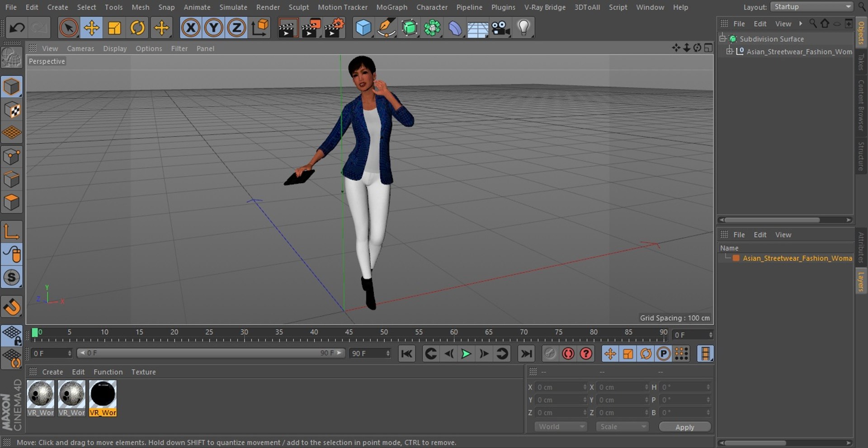Open viewport Display menu

point(115,48)
